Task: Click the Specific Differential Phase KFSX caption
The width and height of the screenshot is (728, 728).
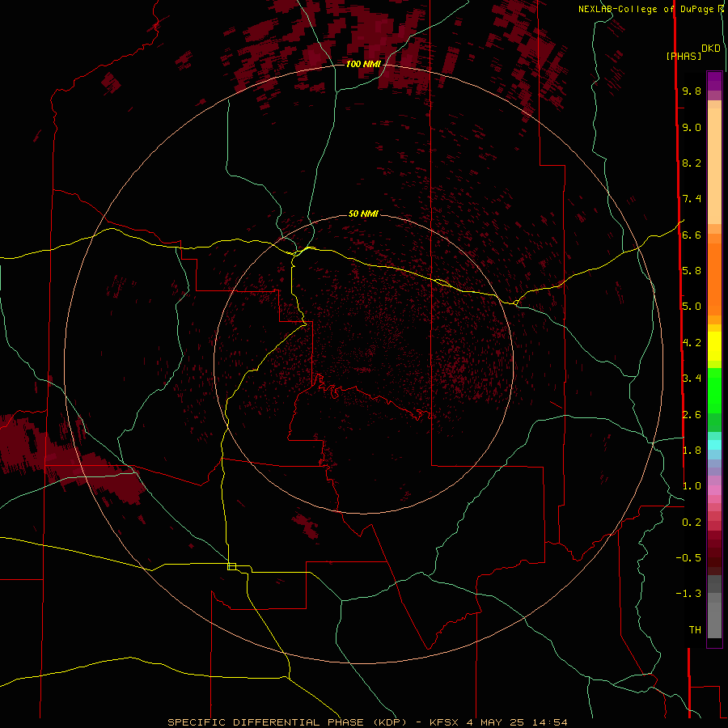Action: click(367, 722)
